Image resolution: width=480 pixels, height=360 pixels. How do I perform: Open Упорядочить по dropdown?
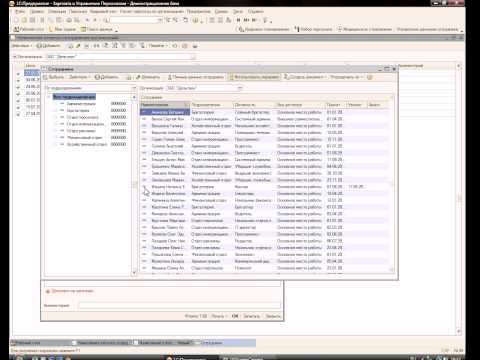pos(346,77)
